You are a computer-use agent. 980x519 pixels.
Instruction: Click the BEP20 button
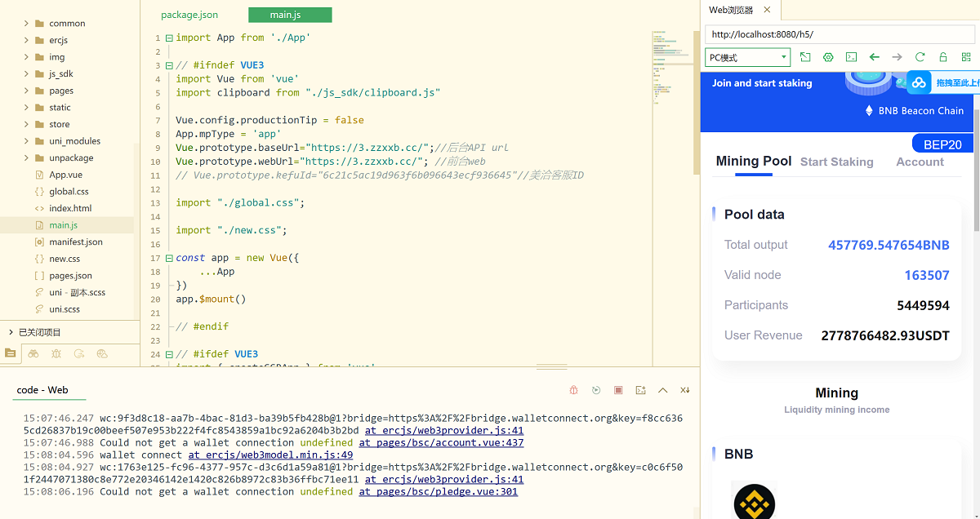(942, 144)
